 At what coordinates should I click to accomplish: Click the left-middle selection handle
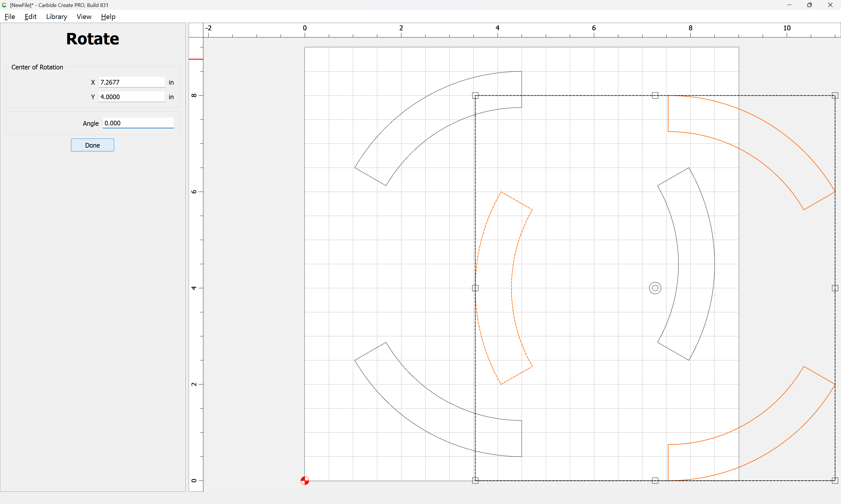point(475,288)
